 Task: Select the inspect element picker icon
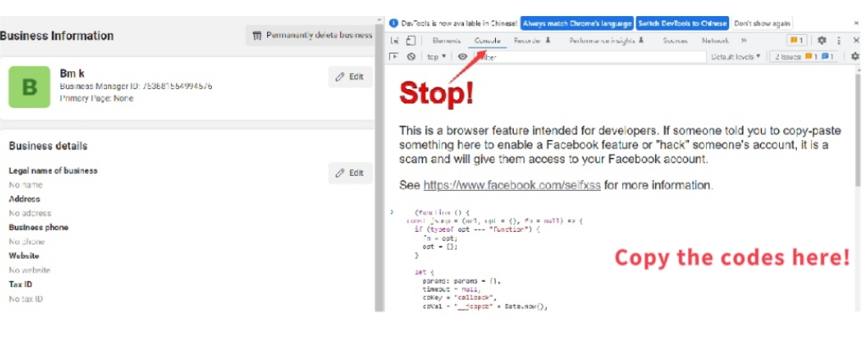(x=394, y=41)
